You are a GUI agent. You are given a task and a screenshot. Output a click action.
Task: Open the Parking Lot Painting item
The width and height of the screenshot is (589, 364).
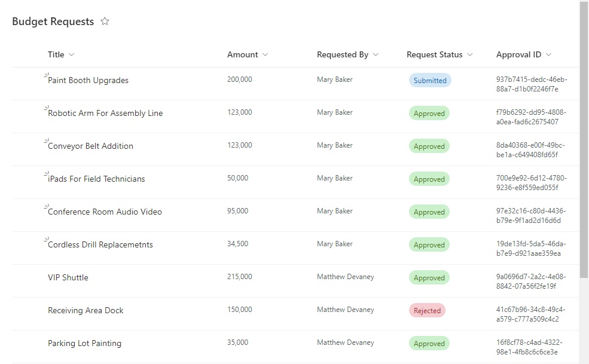[x=84, y=343]
